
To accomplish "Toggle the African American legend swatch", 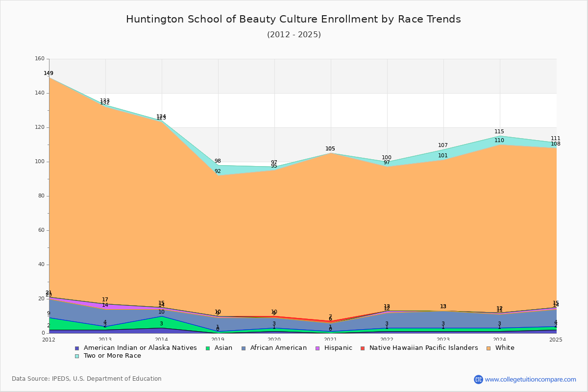I will pos(243,348).
